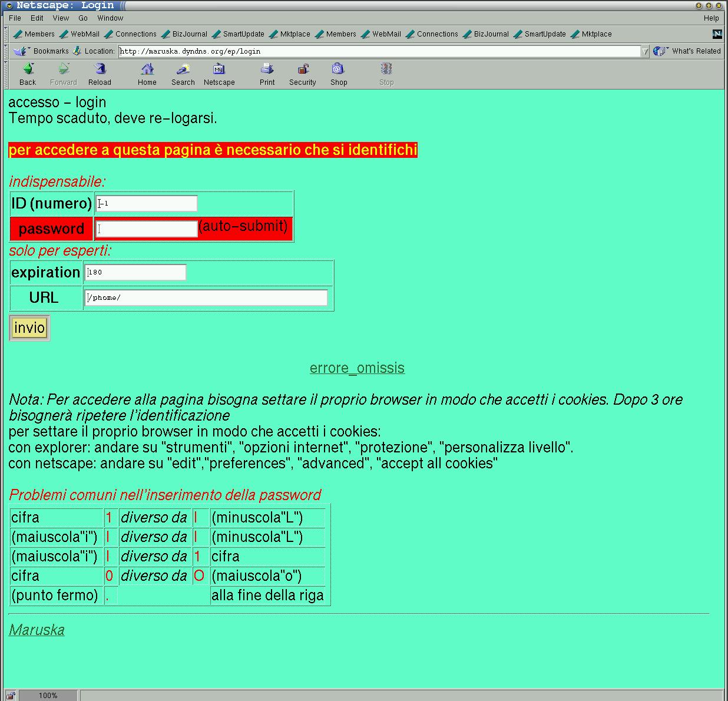The height and width of the screenshot is (701, 728).
Task: Go to Home via toolbar icon
Action: [147, 70]
